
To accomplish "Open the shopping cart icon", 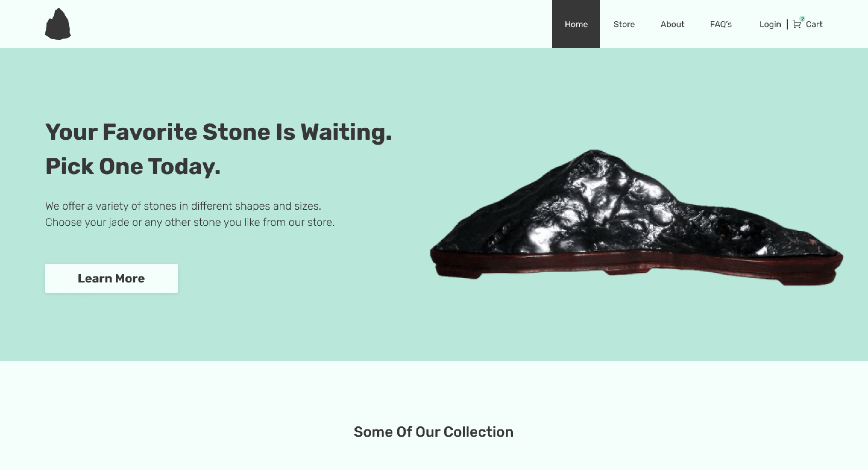I will 796,25.
